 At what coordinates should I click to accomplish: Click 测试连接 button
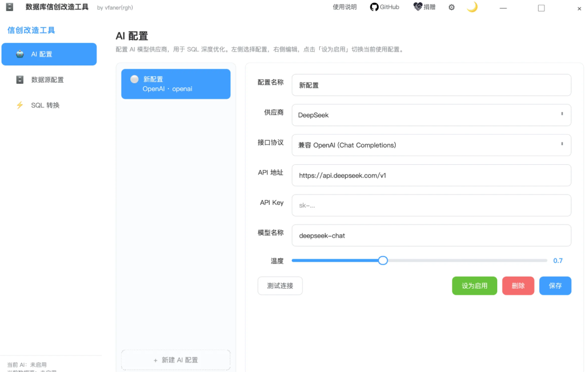[280, 286]
